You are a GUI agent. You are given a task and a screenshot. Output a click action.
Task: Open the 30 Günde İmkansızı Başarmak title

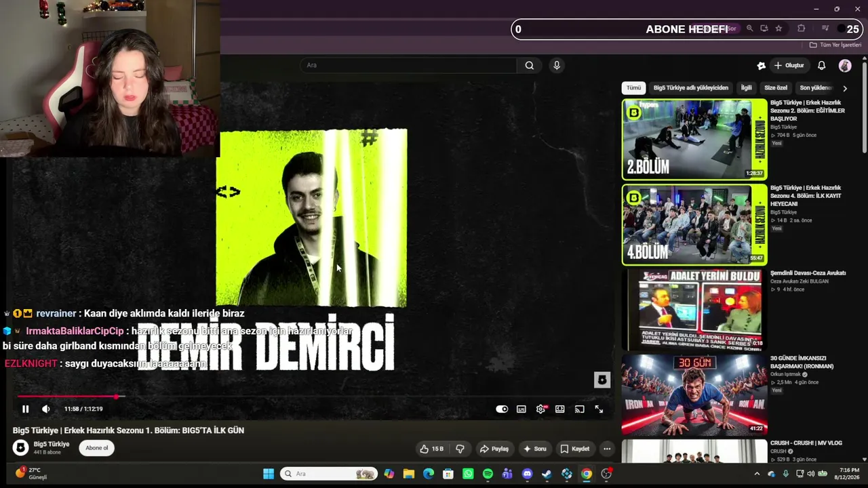(802, 362)
